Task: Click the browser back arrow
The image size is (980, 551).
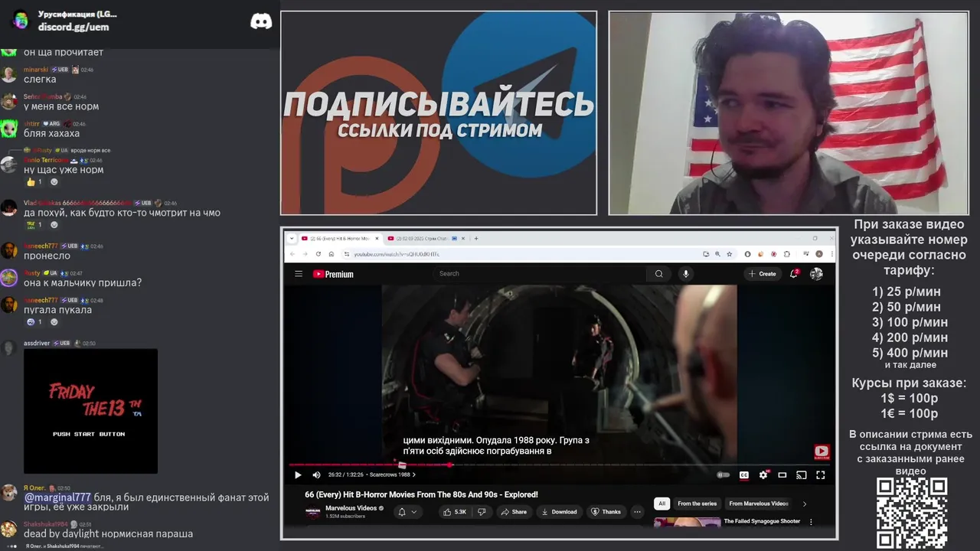Action: pyautogui.click(x=292, y=254)
